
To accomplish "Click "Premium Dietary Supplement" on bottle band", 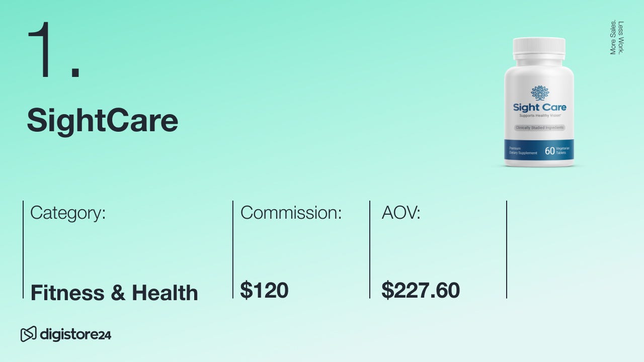I will point(523,151).
